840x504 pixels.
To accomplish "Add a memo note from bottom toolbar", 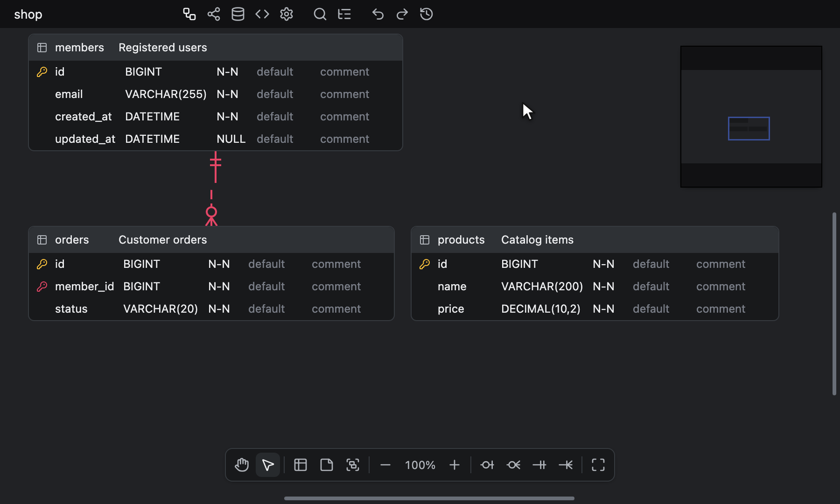I will [327, 465].
